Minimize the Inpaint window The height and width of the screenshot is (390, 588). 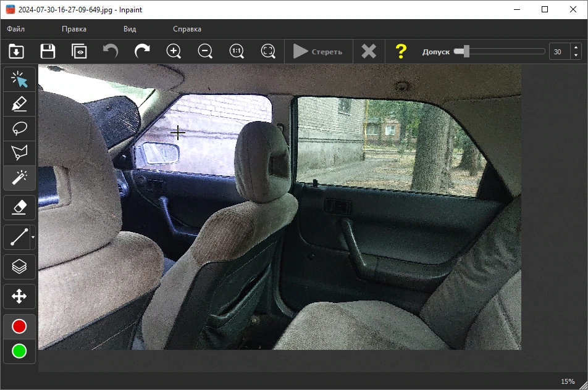[517, 9]
